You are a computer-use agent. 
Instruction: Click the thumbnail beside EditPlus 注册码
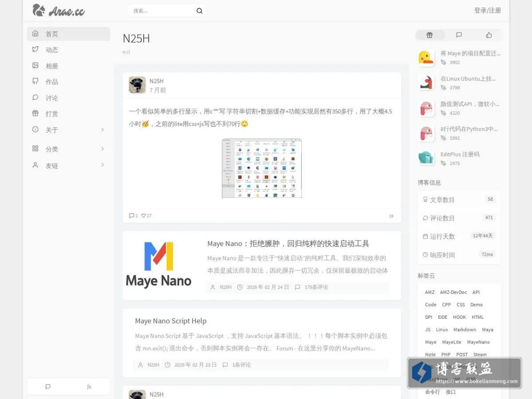click(x=426, y=159)
